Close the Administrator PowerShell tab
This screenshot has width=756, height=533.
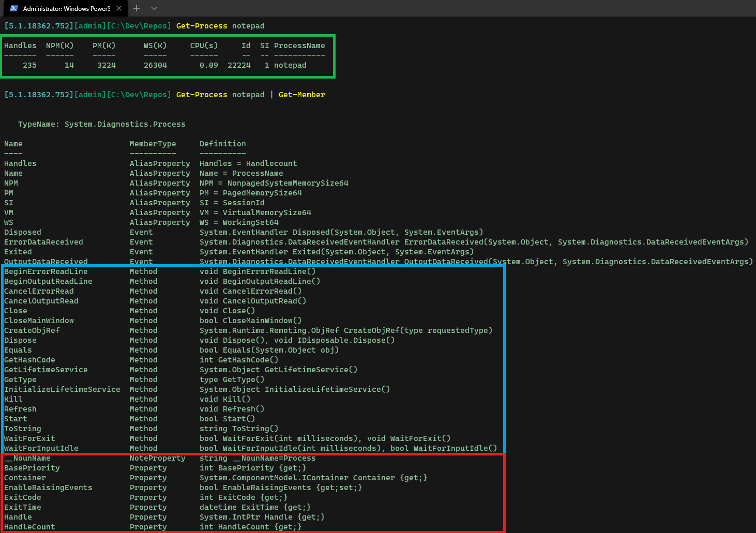(x=119, y=8)
